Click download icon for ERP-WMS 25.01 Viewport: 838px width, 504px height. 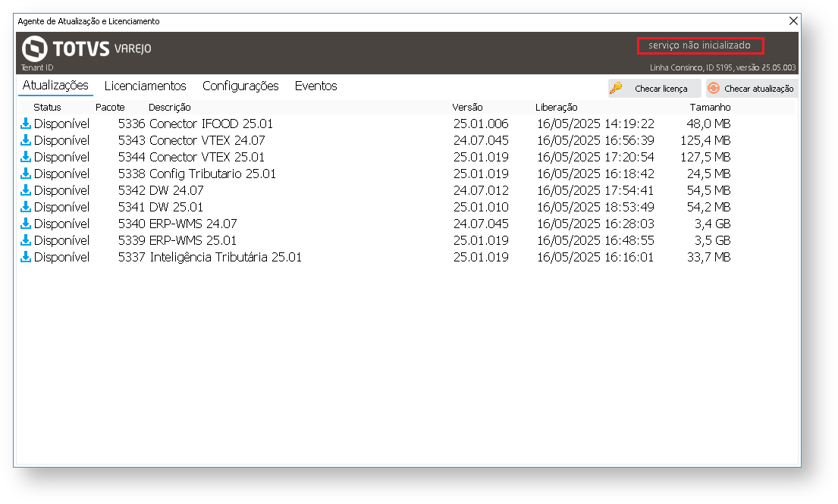[x=26, y=240]
